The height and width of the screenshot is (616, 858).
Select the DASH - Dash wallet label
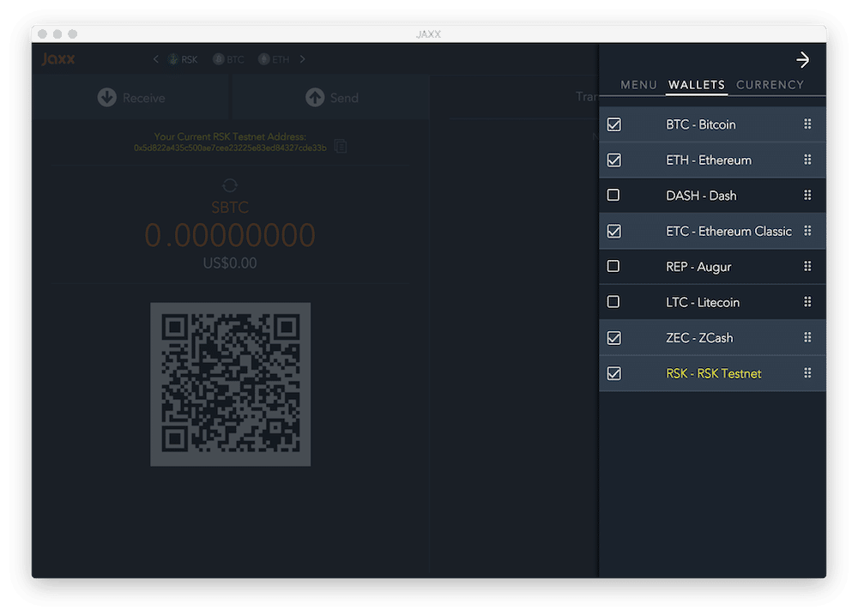coord(701,196)
